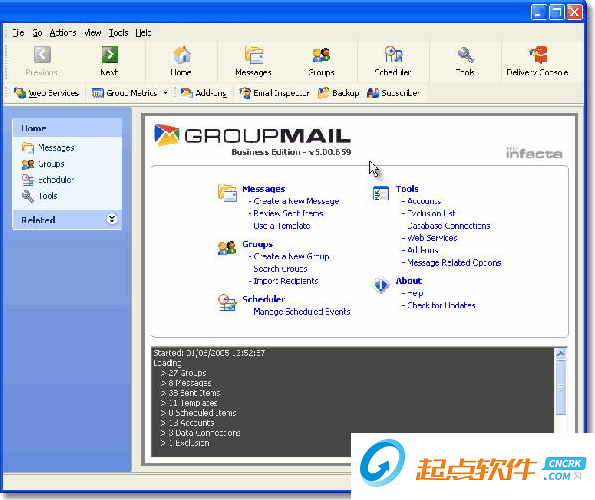Click Review Sent Items link

click(288, 214)
